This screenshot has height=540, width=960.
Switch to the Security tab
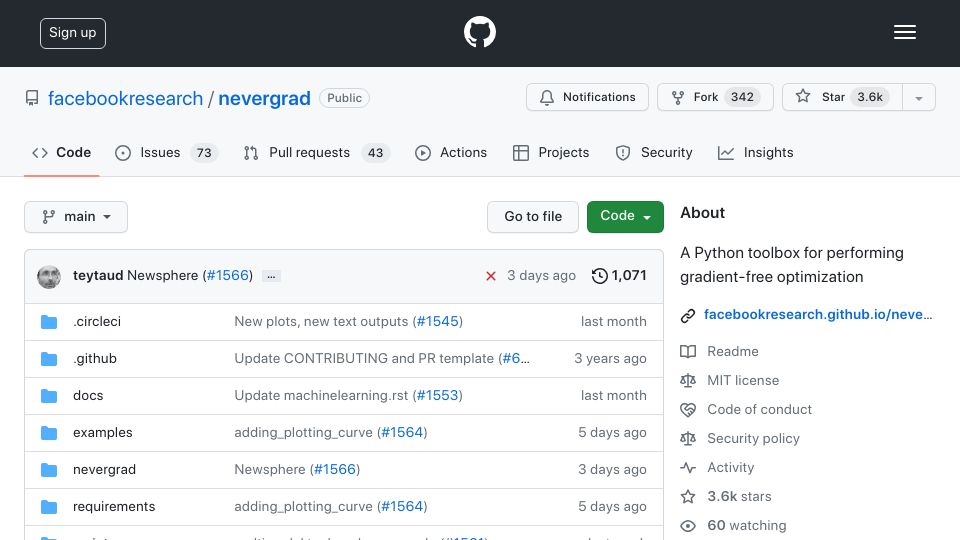(654, 153)
